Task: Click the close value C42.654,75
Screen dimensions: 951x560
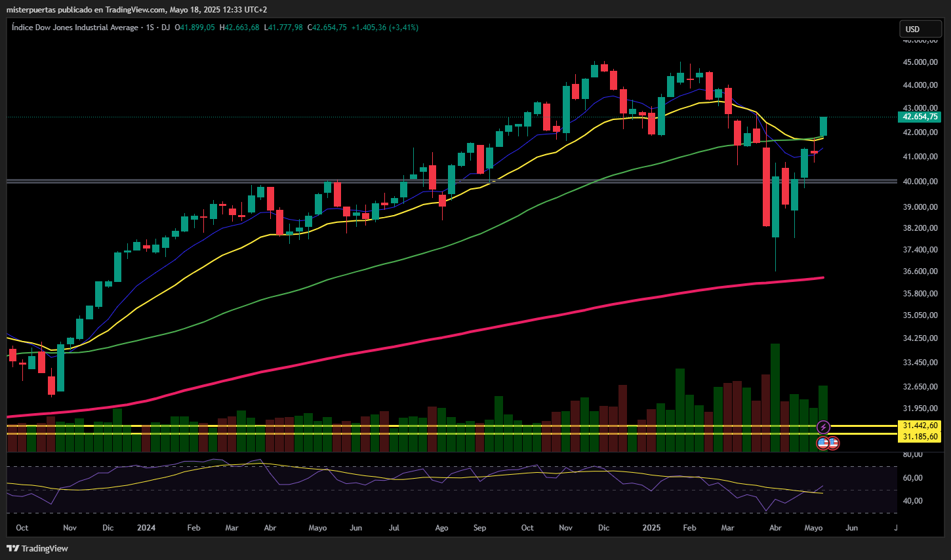Action: (327, 28)
